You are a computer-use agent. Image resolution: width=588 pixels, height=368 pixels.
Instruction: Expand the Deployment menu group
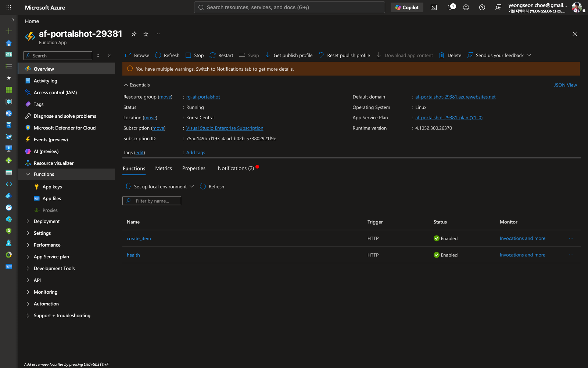(x=28, y=222)
